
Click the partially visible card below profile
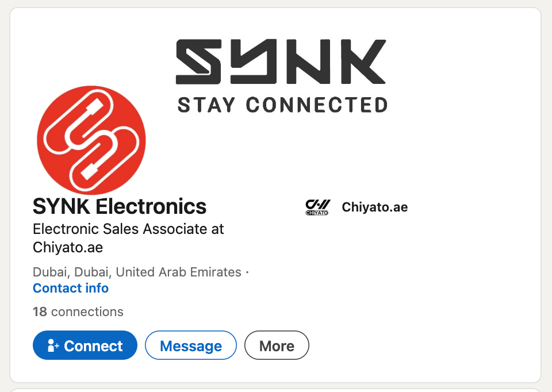tap(276, 390)
